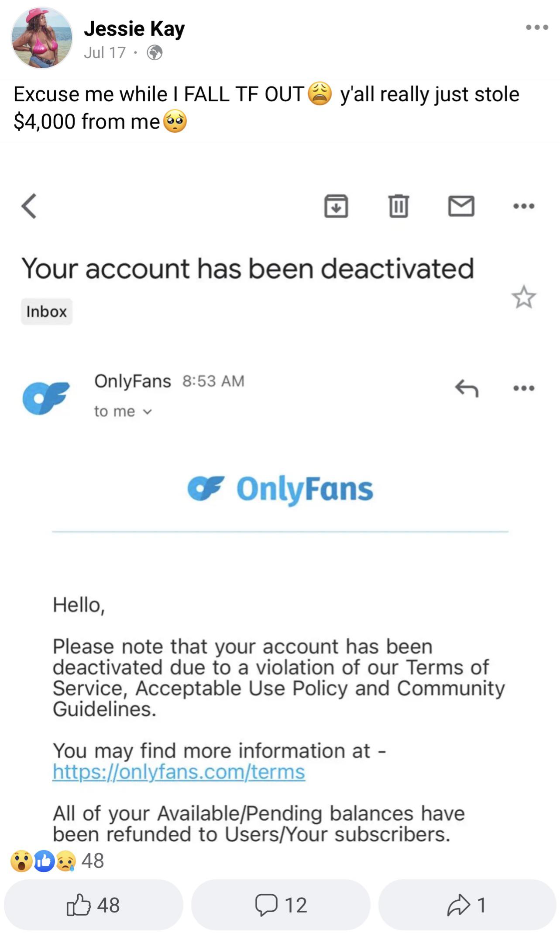View the 48 reactions summary
Viewport: 560px width, 933px height.
[x=58, y=860]
